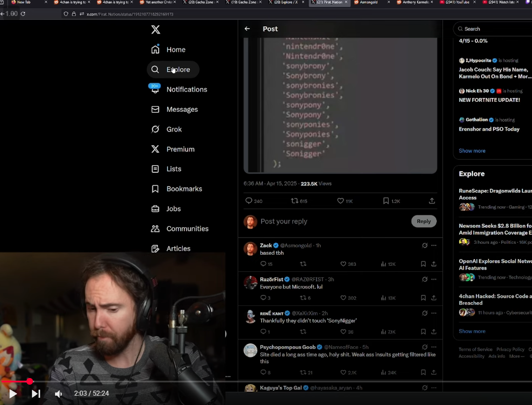Open Messages in the sidebar

pyautogui.click(x=174, y=110)
